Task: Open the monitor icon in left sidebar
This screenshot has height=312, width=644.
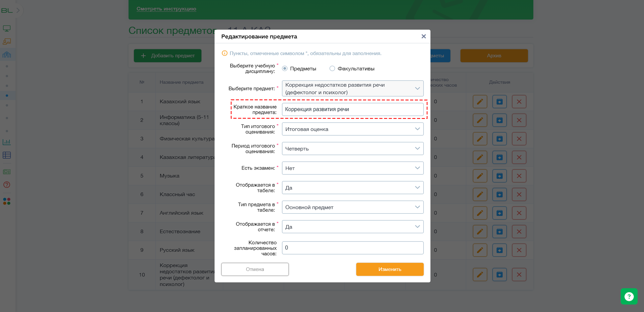Action: 7,28
